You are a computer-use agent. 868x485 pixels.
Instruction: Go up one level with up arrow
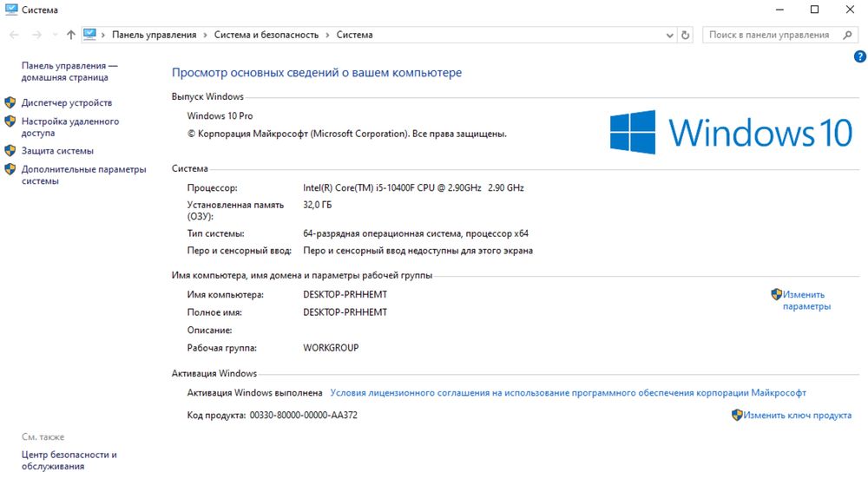point(71,36)
